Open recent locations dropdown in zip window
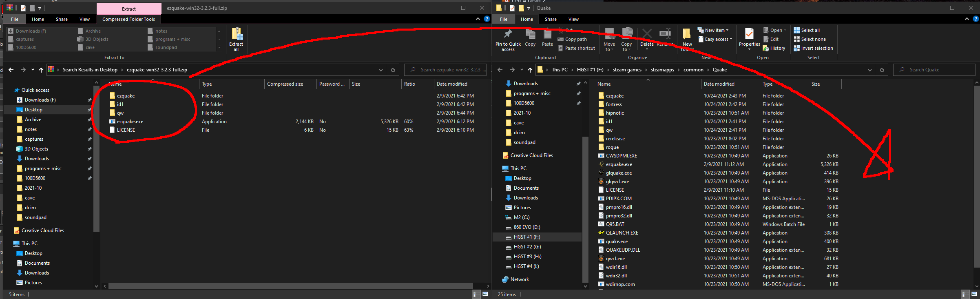This screenshot has height=299, width=980. point(33,70)
